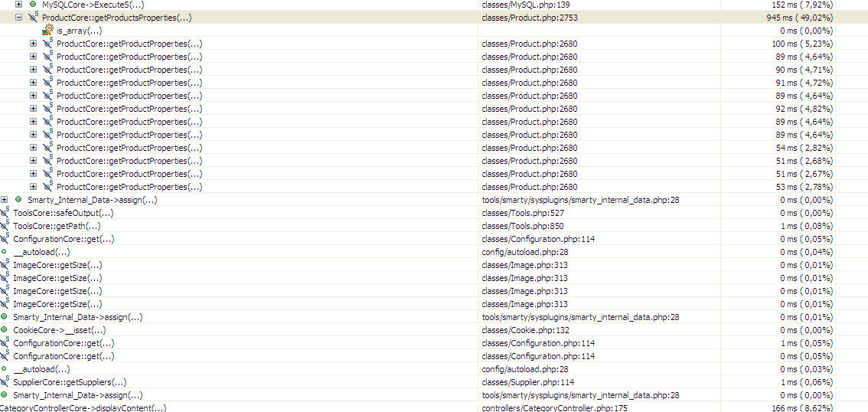Click the 166 ms ( 8,62%) time cell
Viewport: 868px width, 412px height.
click(803, 408)
